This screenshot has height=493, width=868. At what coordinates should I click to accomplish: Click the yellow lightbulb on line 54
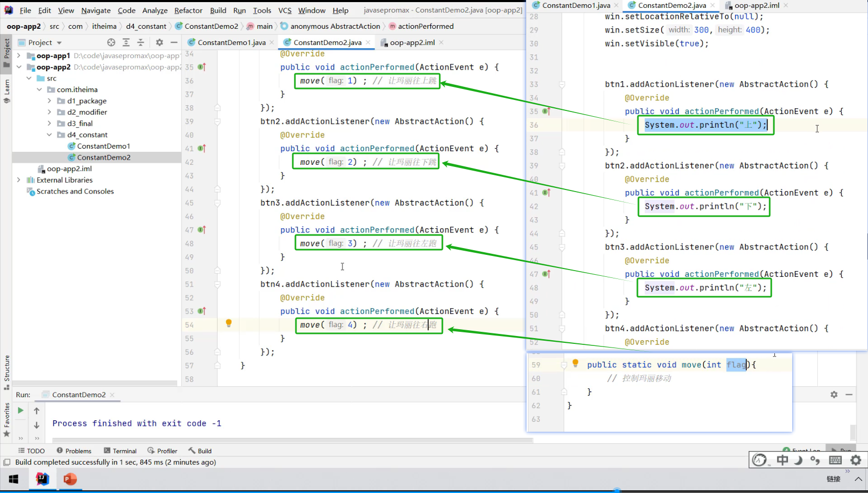(229, 323)
